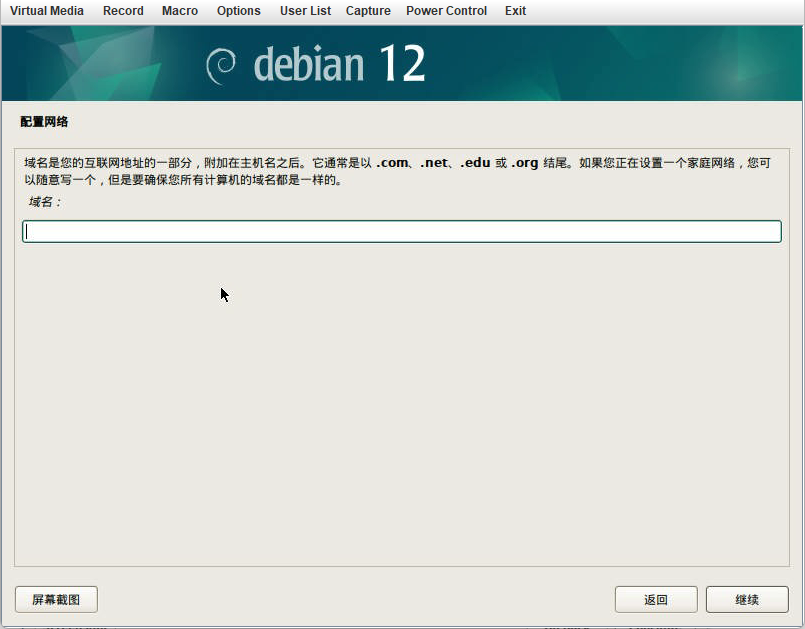Click Record to start screen recording
The height and width of the screenshot is (629, 805).
click(123, 11)
